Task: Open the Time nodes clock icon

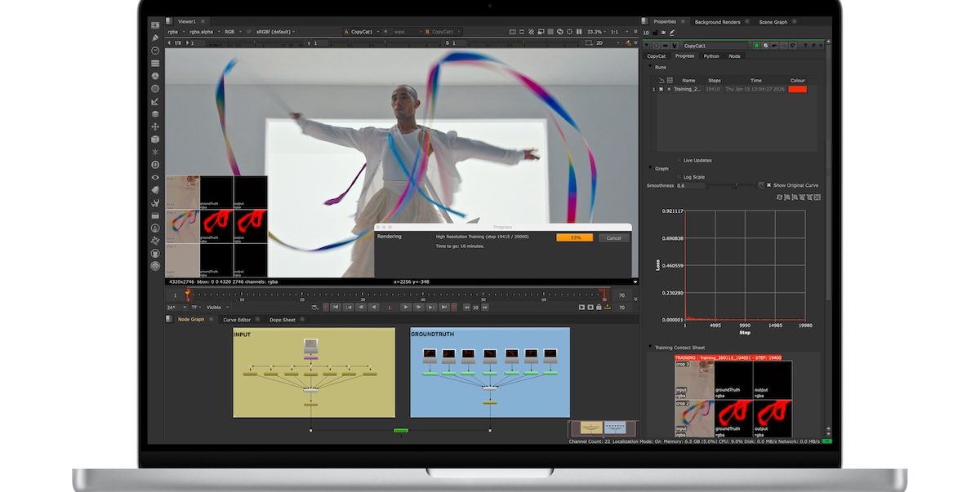Action: [155, 51]
